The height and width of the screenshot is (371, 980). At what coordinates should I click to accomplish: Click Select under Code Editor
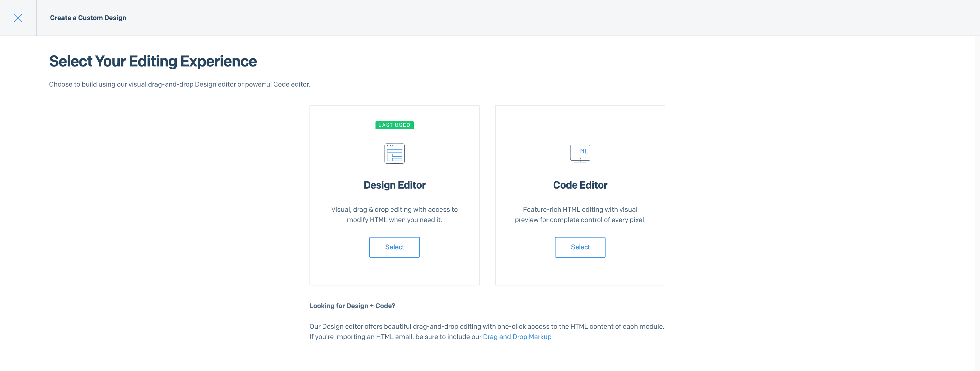tap(580, 247)
